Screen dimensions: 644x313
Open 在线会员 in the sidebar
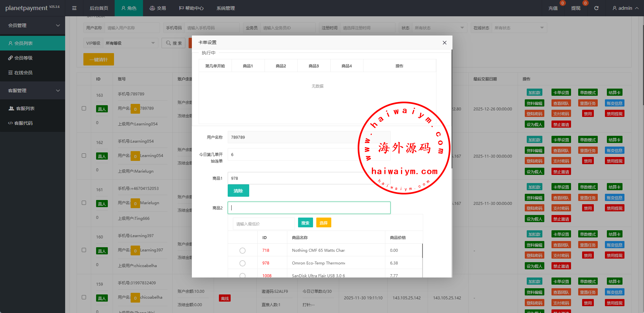point(23,73)
